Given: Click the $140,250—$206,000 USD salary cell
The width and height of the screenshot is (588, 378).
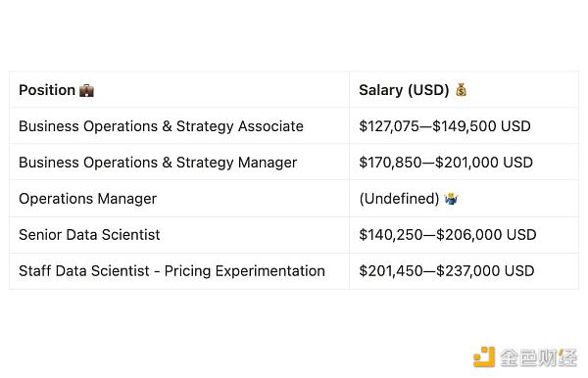Looking at the screenshot, I should [448, 235].
